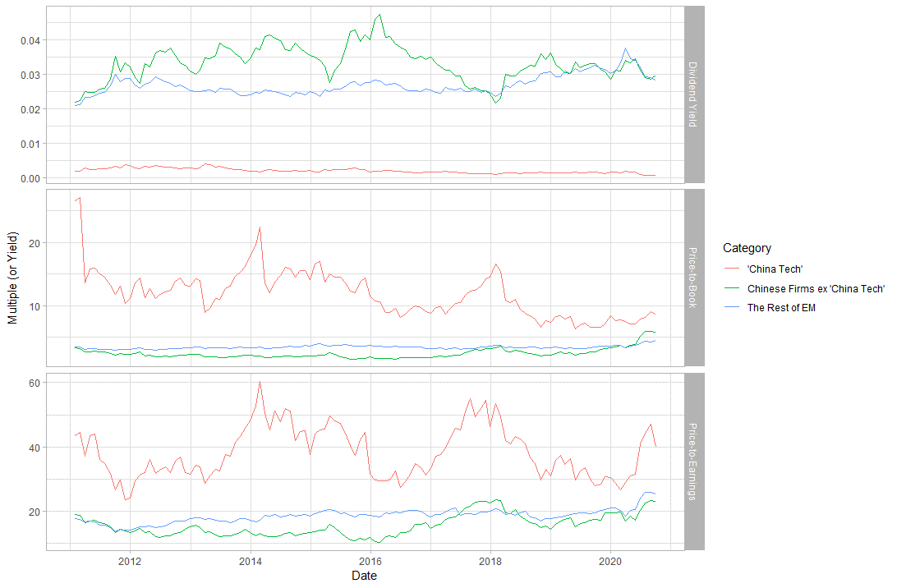Screen dimensions: 897x588
Task: Click the 2014 x-axis tick label
Action: coord(250,561)
